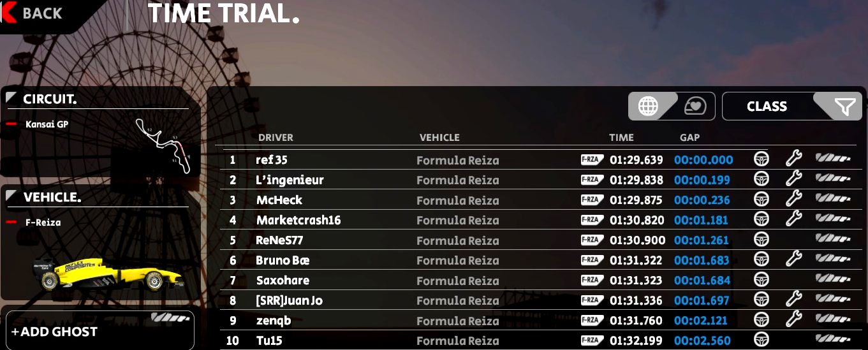Select ghost icon in McHeck row
The image size is (868, 350).
(833, 200)
